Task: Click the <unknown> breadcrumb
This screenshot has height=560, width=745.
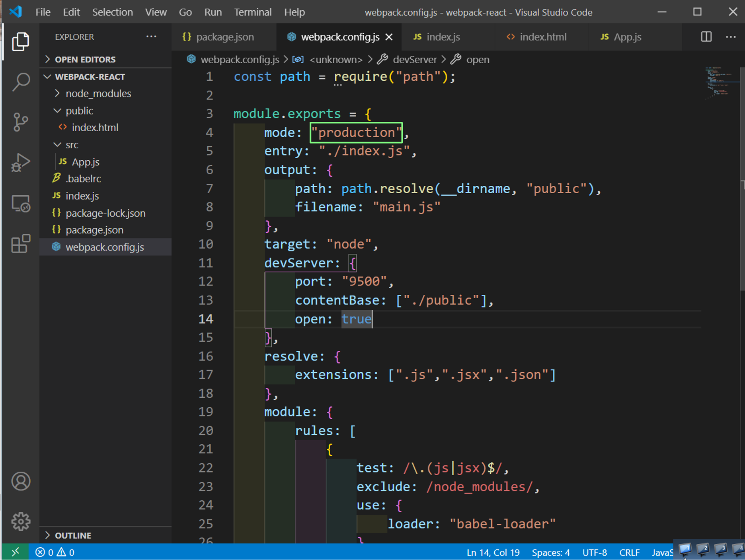Action: [336, 60]
